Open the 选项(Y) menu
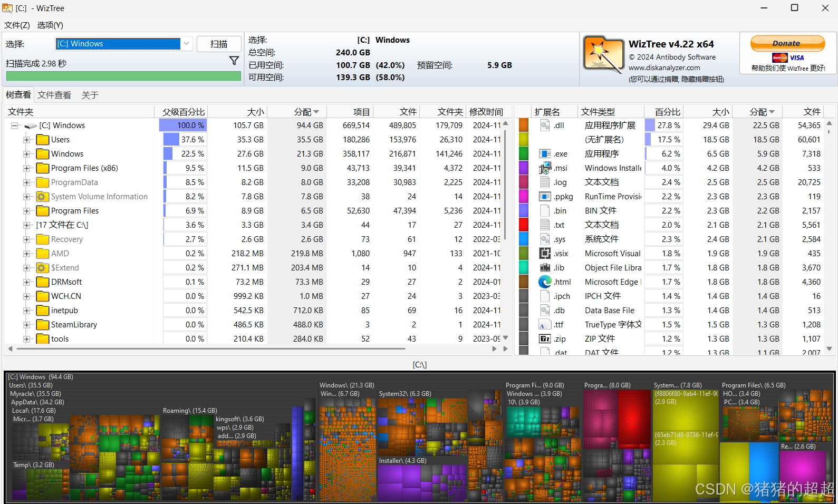This screenshot has width=838, height=504. click(x=50, y=25)
